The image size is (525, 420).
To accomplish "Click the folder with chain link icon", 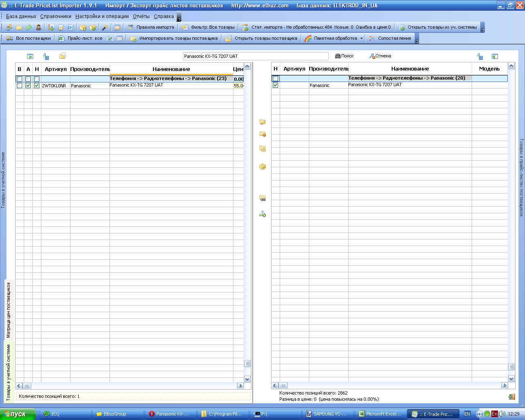I will (262, 199).
